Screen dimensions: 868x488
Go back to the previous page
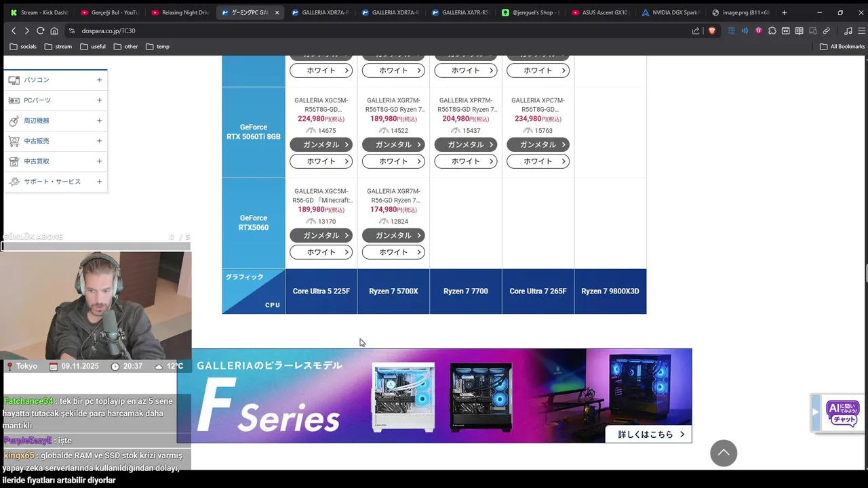click(14, 30)
